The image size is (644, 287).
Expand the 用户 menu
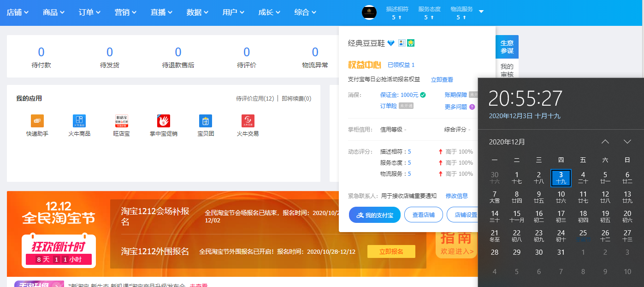234,12
